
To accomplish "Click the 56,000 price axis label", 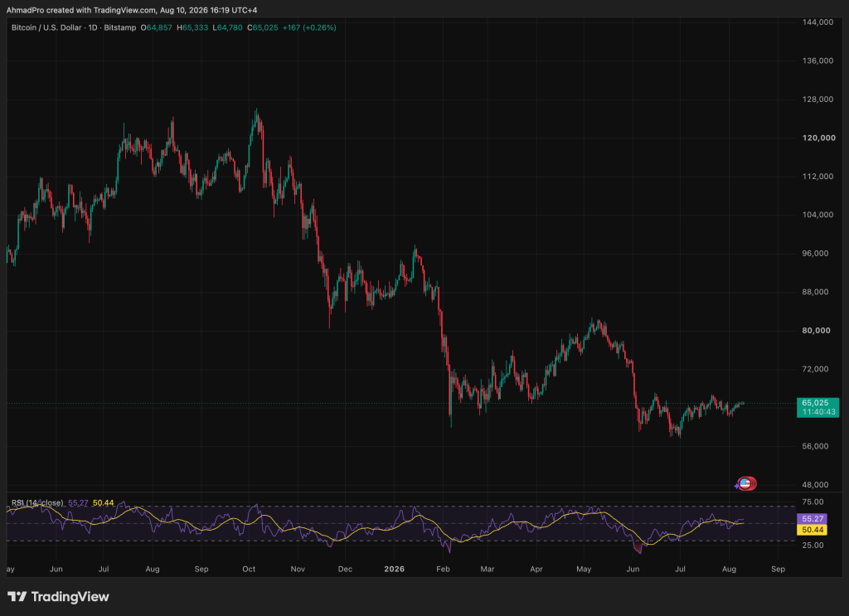I will tap(816, 446).
